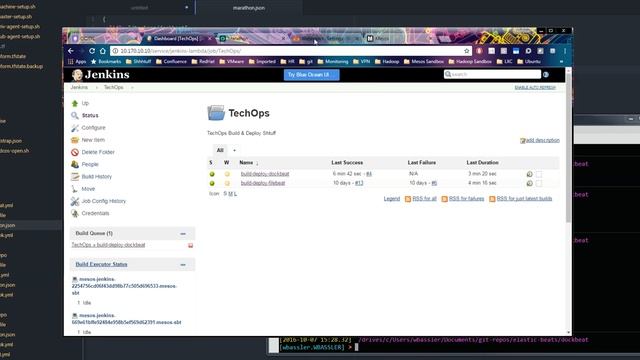Open queued TechOps » build-deploy-dockbeat link
Image resolution: width=640 pixels, height=360 pixels.
pos(108,245)
